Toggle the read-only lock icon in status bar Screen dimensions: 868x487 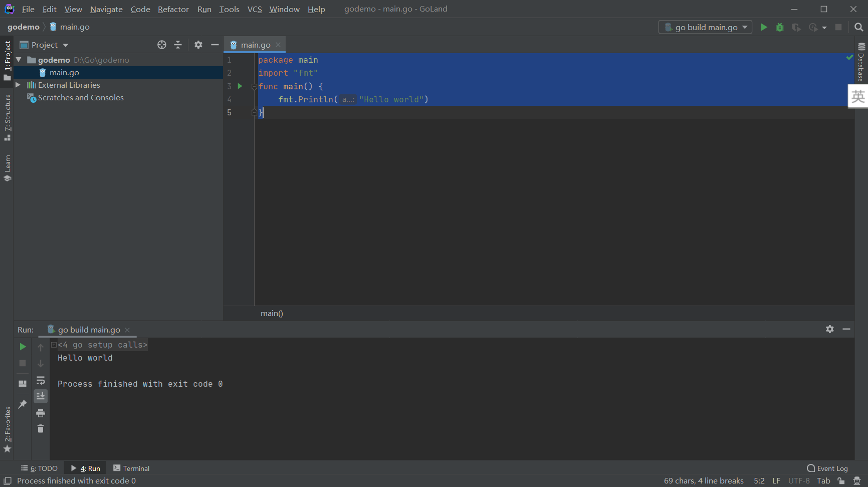(841, 481)
